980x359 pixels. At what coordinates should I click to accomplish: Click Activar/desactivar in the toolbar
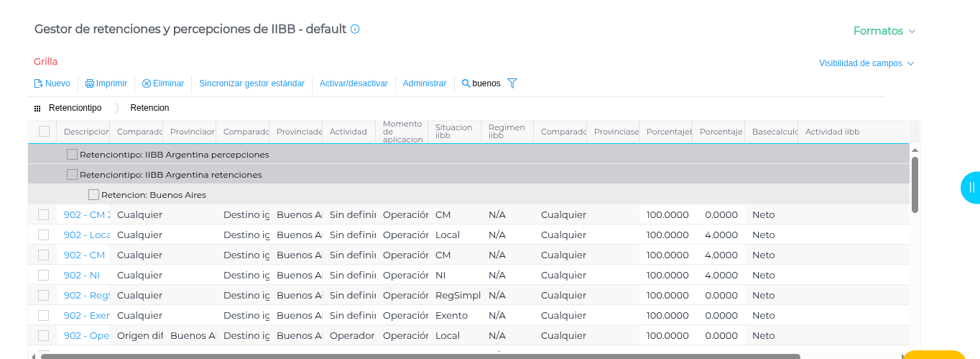[353, 83]
